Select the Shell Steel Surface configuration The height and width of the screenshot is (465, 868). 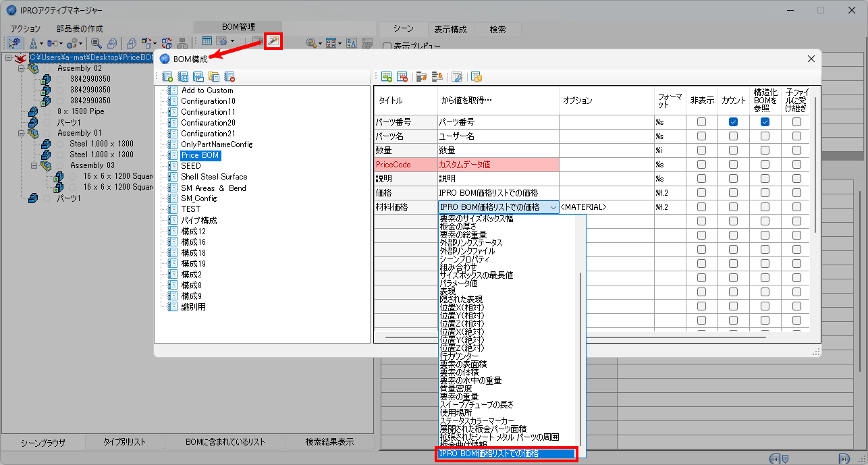coord(214,177)
